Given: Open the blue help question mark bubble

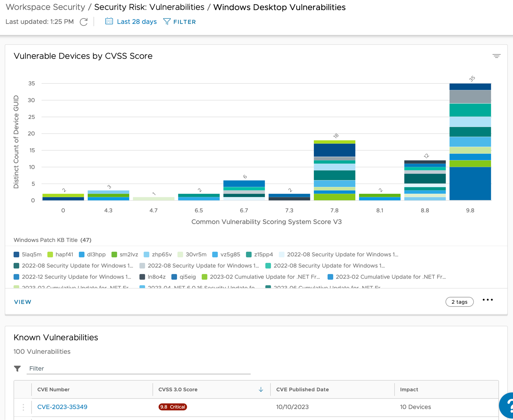Looking at the screenshot, I should [x=507, y=406].
